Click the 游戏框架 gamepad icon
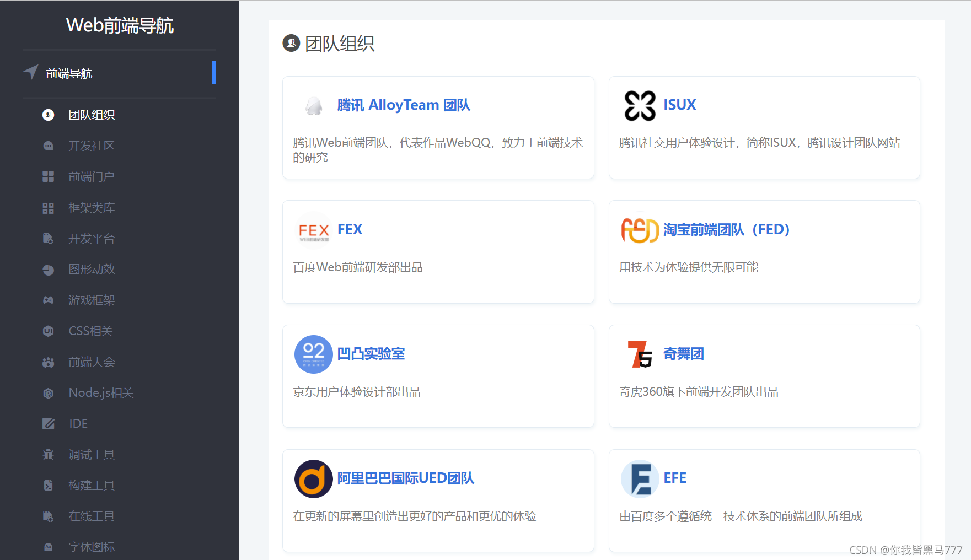 click(x=49, y=300)
